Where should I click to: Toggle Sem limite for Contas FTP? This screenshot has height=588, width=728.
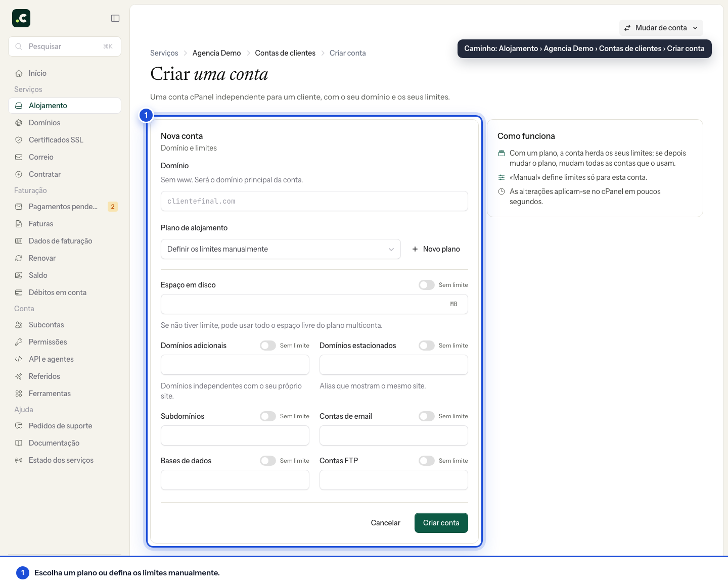click(427, 461)
